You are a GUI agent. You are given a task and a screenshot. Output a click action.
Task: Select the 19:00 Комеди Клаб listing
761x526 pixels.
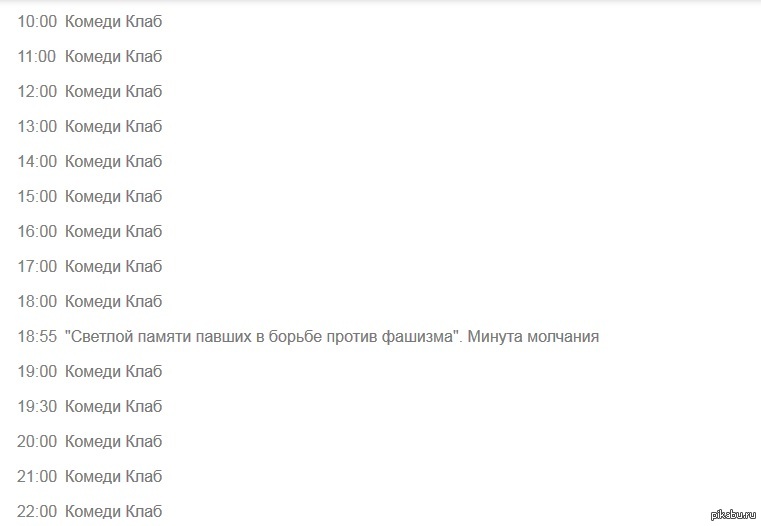coord(90,371)
